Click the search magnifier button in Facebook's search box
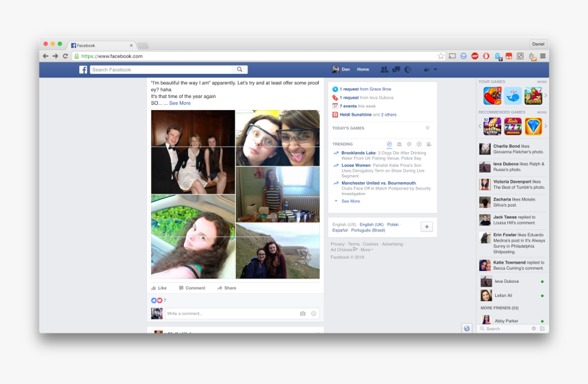This screenshot has width=588, height=384. (x=239, y=69)
